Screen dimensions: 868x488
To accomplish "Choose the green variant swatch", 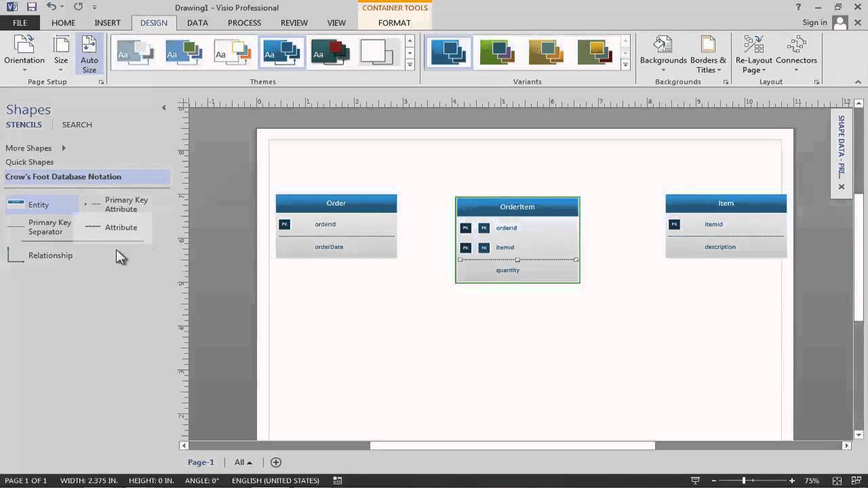I will pos(498,52).
